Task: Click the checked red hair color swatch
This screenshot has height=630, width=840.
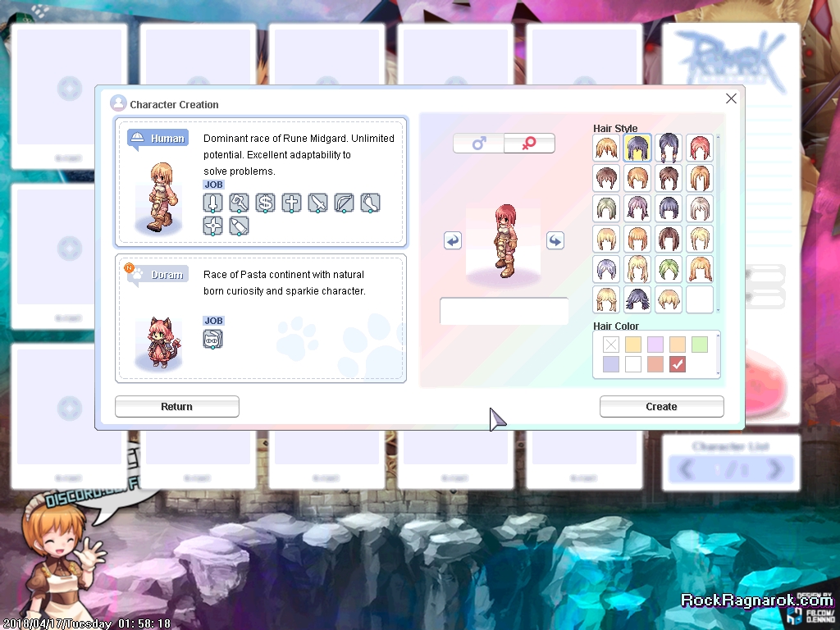Action: [x=678, y=364]
